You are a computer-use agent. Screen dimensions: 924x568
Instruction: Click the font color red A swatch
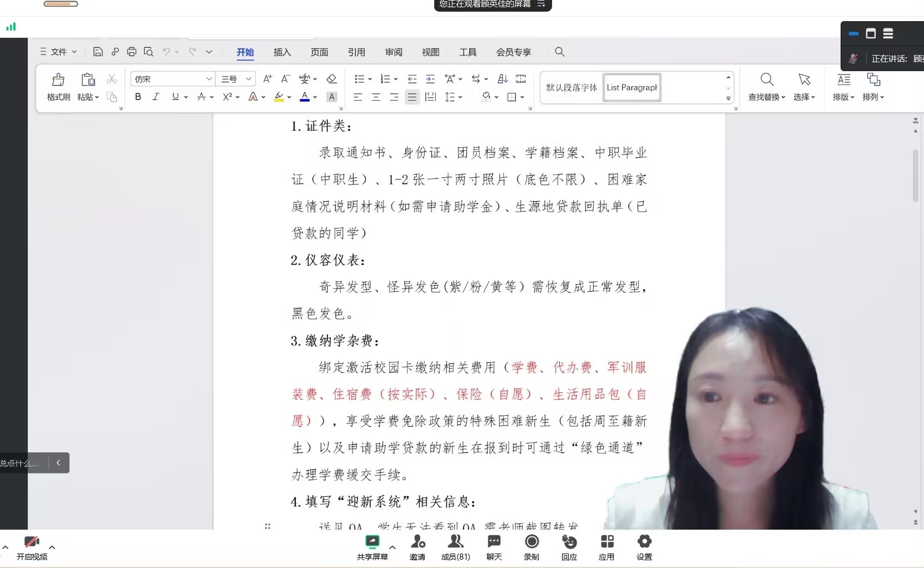(x=305, y=97)
